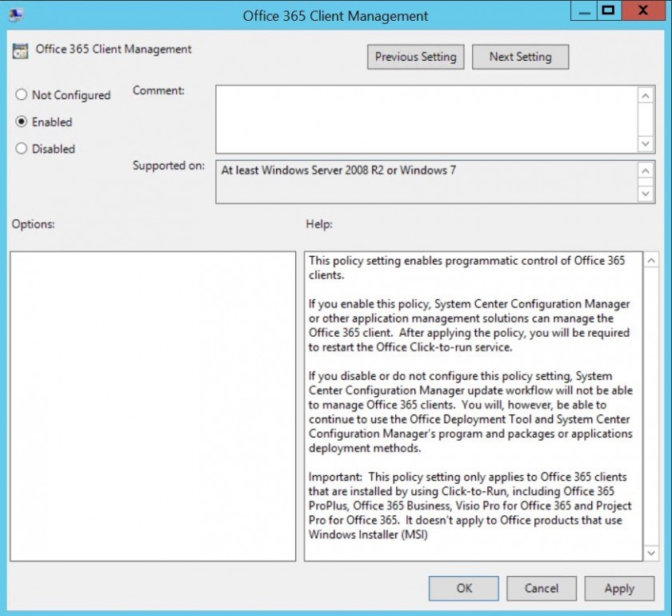Select the Enabled radio button
The image size is (672, 616).
(21, 122)
